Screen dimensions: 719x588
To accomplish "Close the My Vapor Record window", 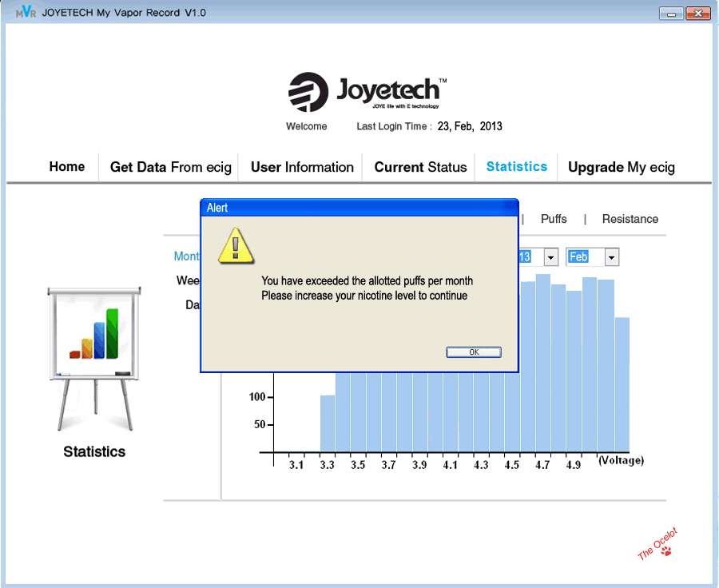I will click(x=698, y=14).
